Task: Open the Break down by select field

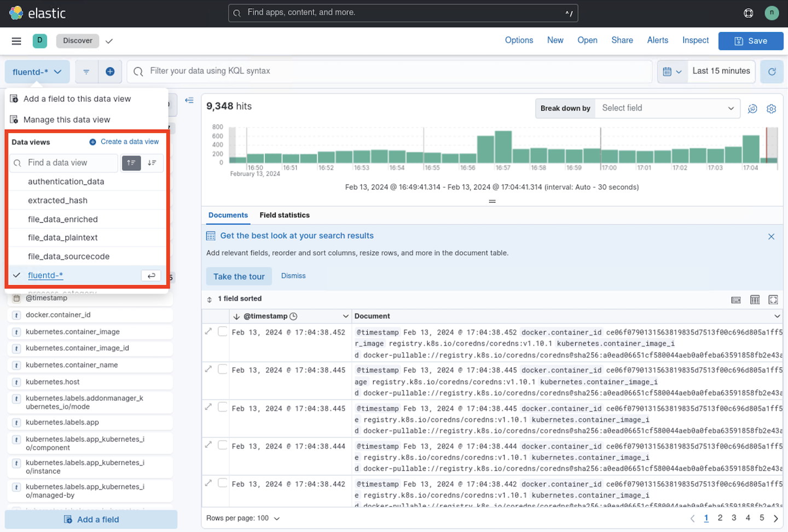Action: [x=667, y=108]
